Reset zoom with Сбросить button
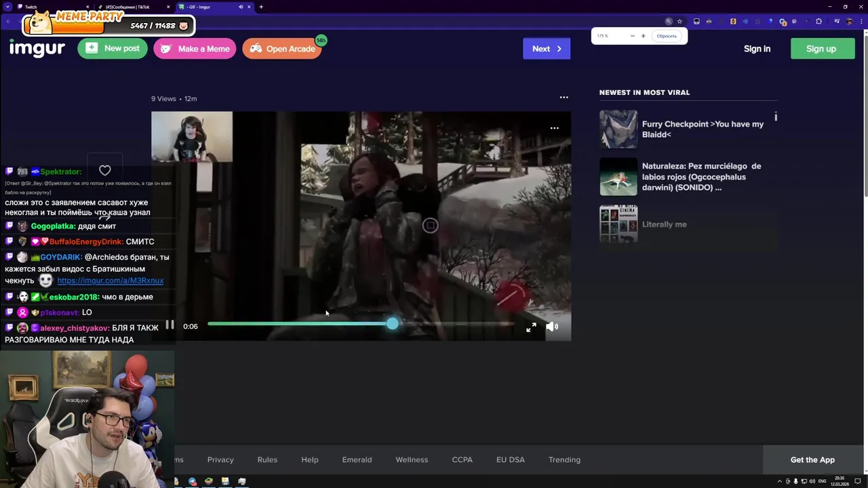868x488 pixels. tap(667, 36)
